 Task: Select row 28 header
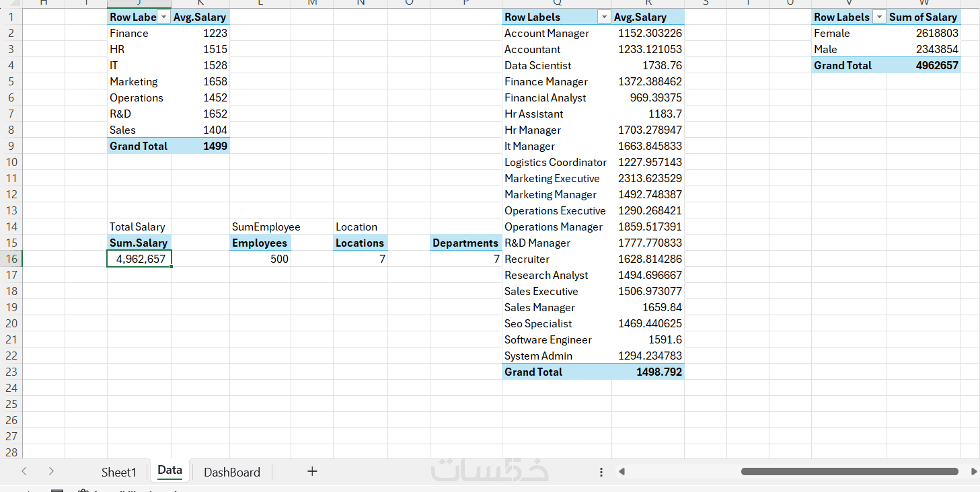[x=11, y=452]
